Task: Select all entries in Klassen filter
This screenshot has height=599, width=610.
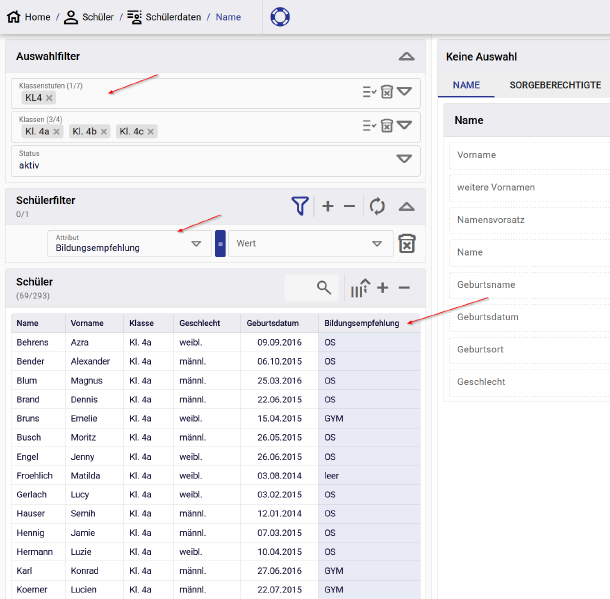Action: pos(369,125)
